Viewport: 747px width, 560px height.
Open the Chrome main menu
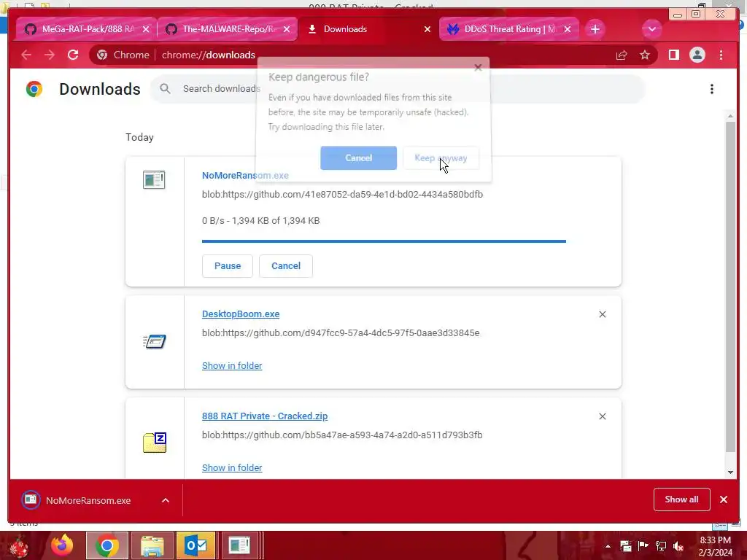721,55
